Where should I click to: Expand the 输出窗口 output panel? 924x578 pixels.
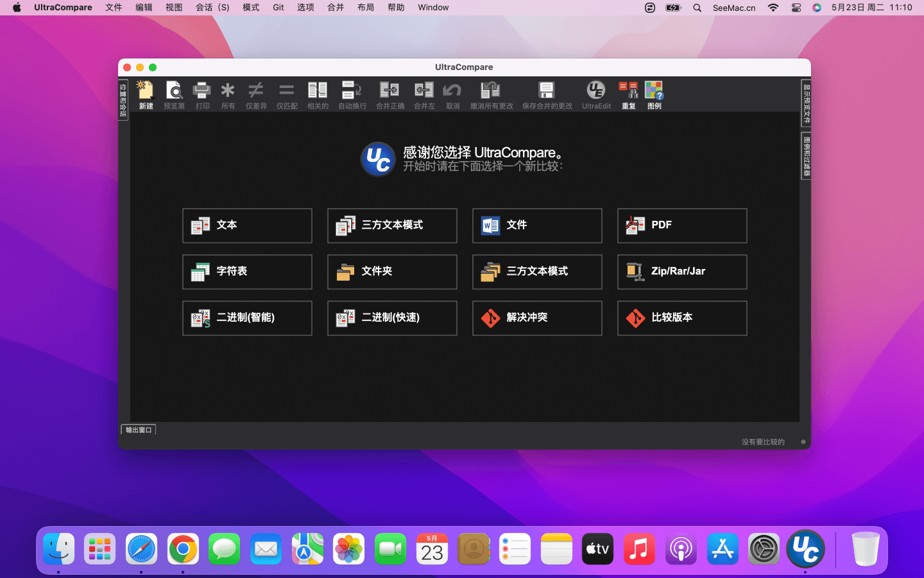click(x=139, y=430)
